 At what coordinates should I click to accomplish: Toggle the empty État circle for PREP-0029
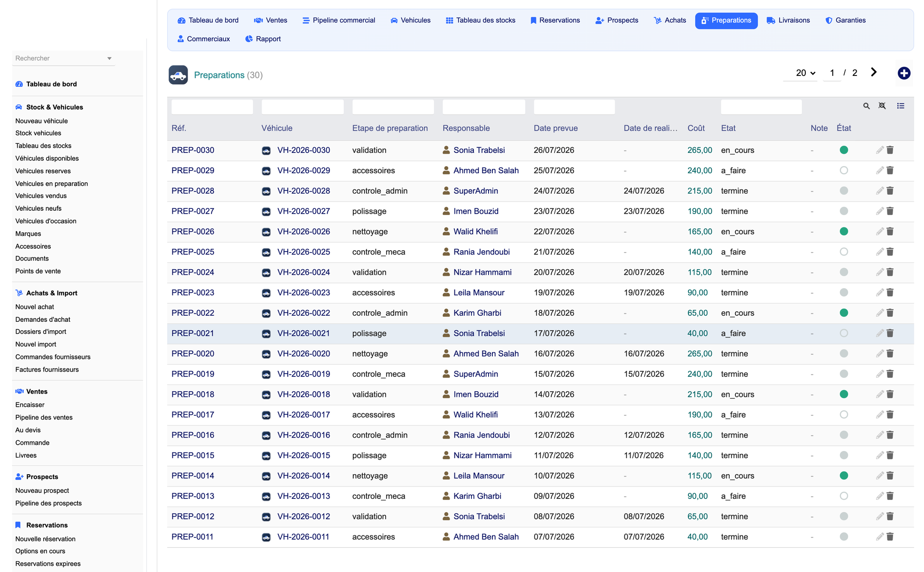(843, 170)
